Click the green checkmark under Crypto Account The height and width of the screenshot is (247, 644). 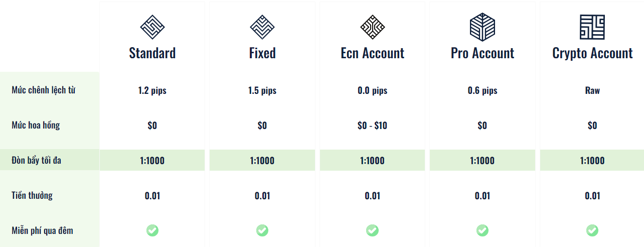coord(592,230)
